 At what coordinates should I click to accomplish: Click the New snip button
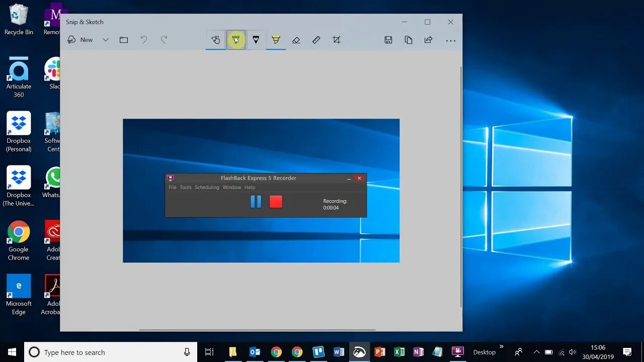pos(80,40)
